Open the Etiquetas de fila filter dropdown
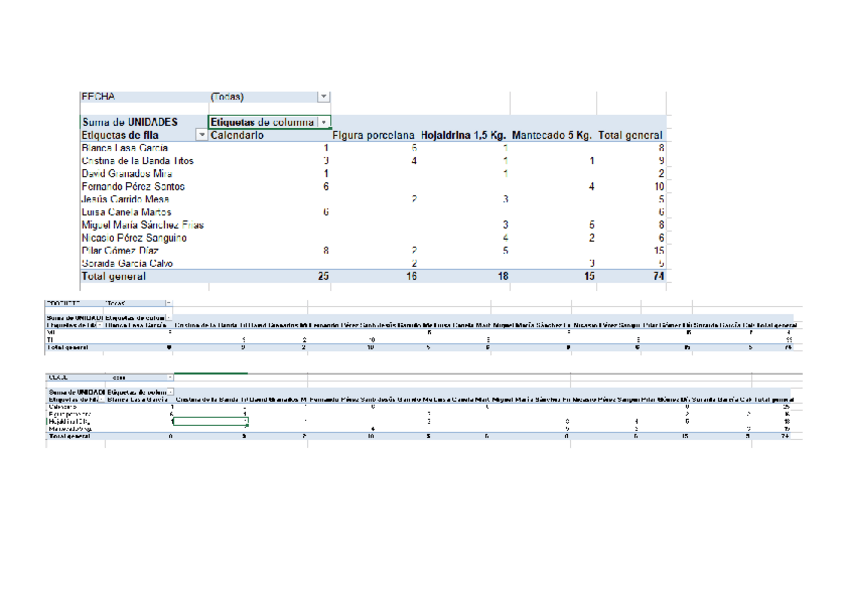Viewport: 848px width, 599px height. click(x=201, y=135)
